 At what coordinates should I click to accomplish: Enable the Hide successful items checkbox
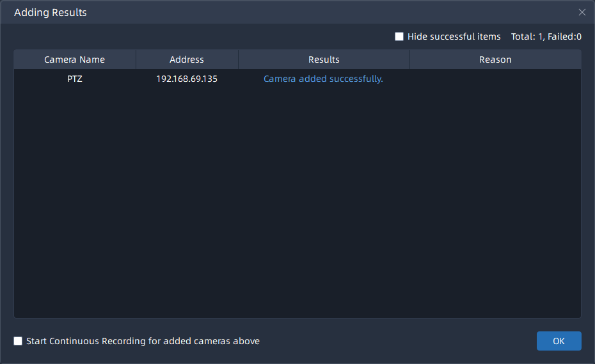[x=399, y=36]
